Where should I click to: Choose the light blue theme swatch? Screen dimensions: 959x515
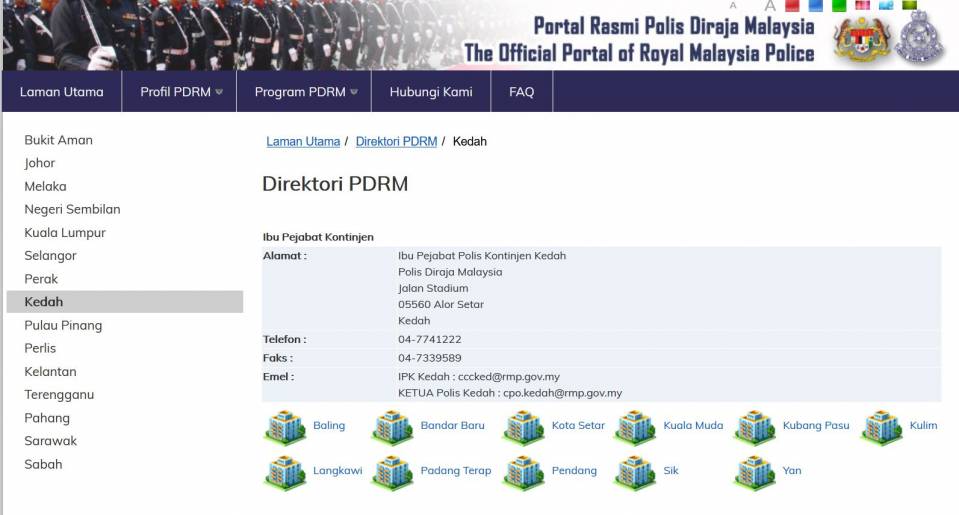click(886, 5)
